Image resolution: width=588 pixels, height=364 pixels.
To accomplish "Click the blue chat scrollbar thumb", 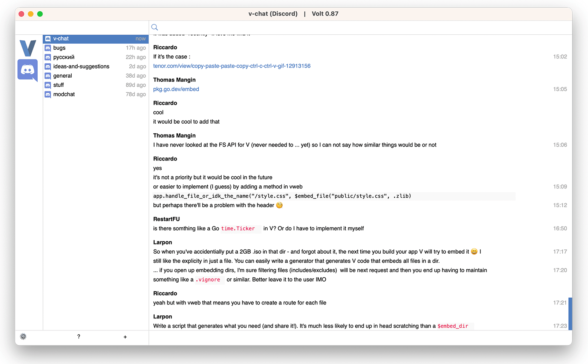I will [x=570, y=314].
